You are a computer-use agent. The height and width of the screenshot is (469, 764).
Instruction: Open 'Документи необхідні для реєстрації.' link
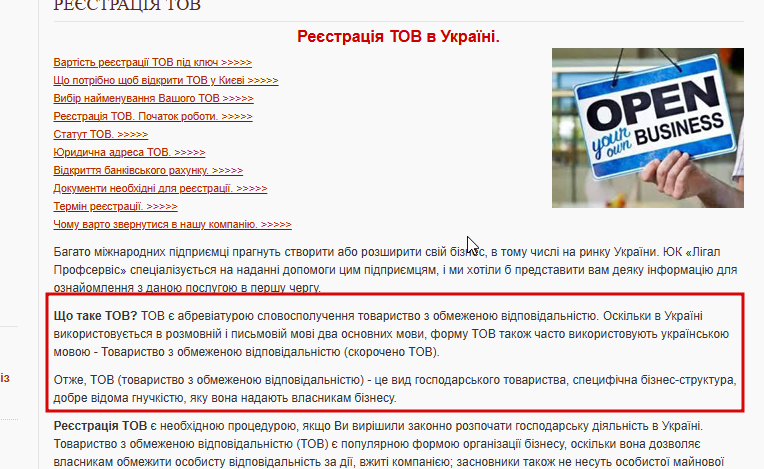pyautogui.click(x=160, y=188)
